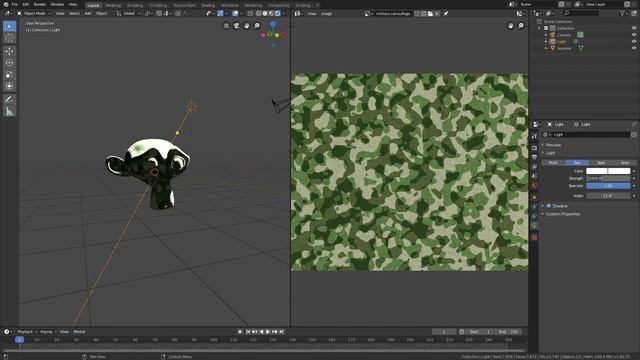Open the Keying dropdown in timeline
Viewport: 640px width, 360px height.
(48, 332)
